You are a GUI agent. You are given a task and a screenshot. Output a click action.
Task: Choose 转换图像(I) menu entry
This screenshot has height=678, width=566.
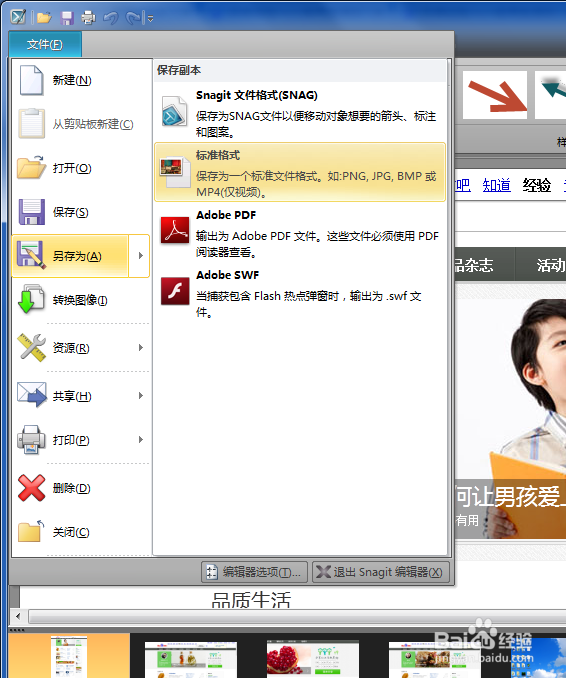tap(81, 300)
